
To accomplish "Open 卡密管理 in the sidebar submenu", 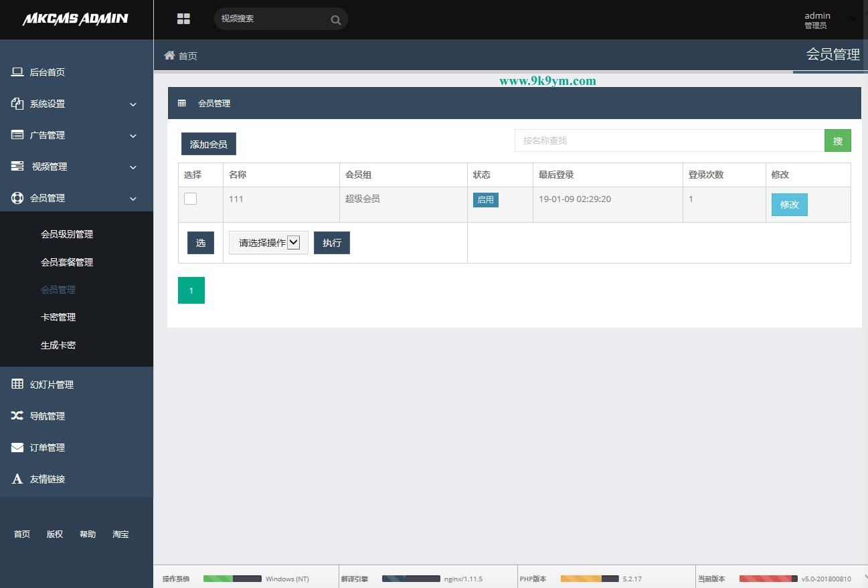I will [x=58, y=317].
